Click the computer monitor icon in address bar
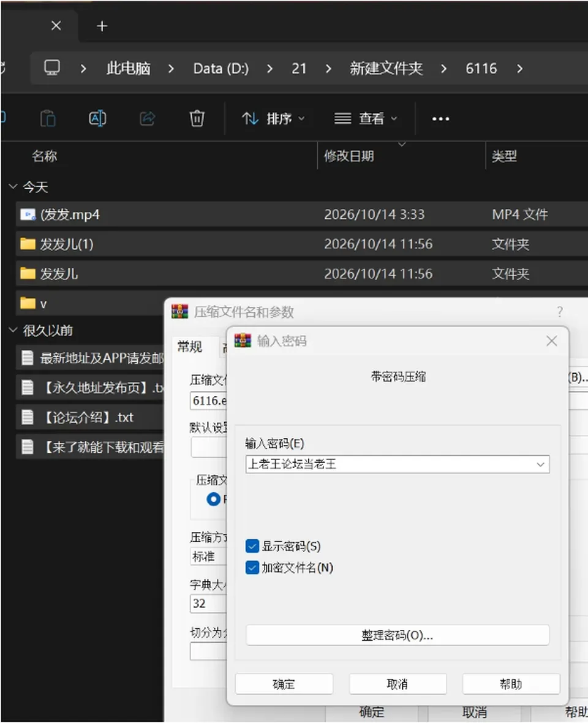Screen dimensions: 588x723 coord(51,68)
